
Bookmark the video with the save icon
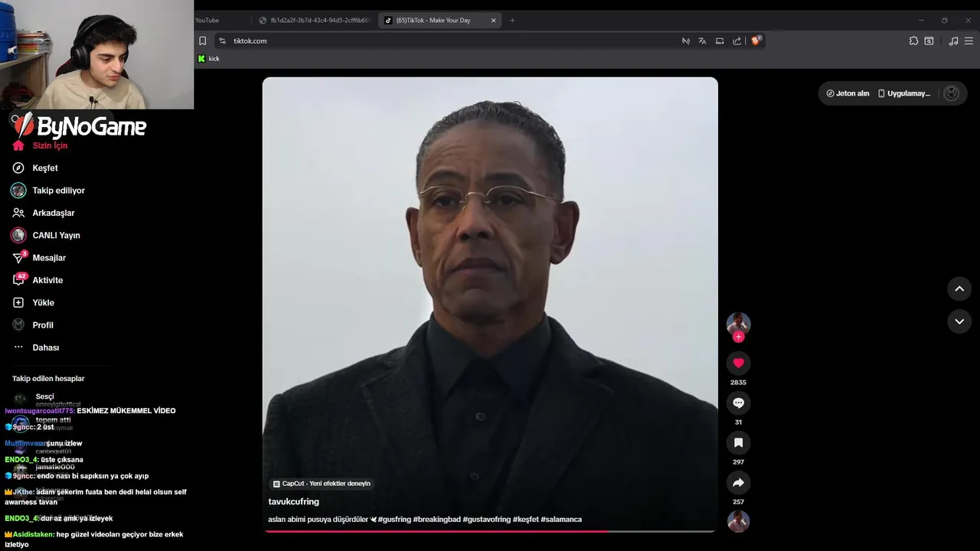click(x=738, y=442)
